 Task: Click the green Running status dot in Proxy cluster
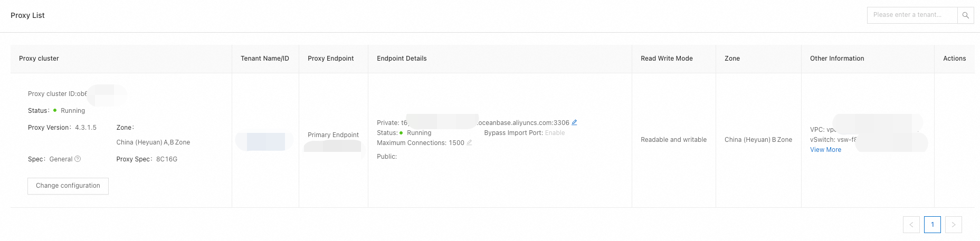click(x=55, y=110)
